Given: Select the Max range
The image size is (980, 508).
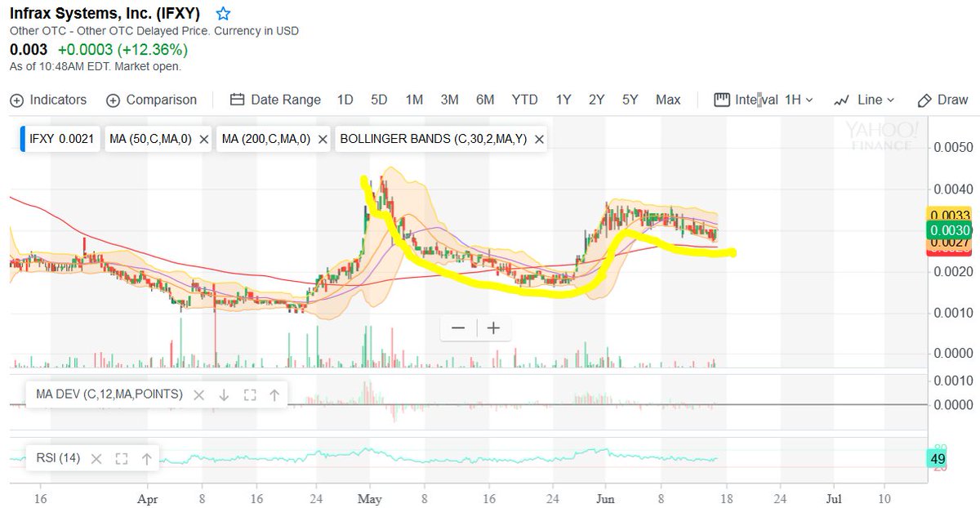Looking at the screenshot, I should [668, 100].
